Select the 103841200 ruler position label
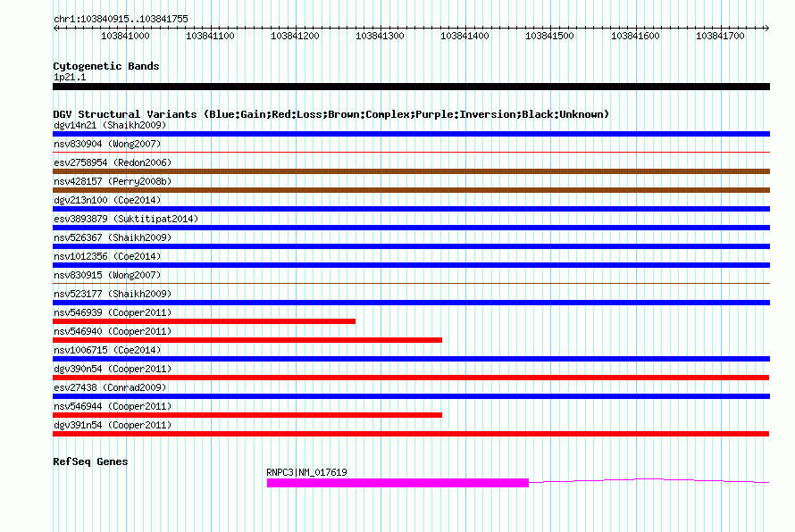 point(295,36)
